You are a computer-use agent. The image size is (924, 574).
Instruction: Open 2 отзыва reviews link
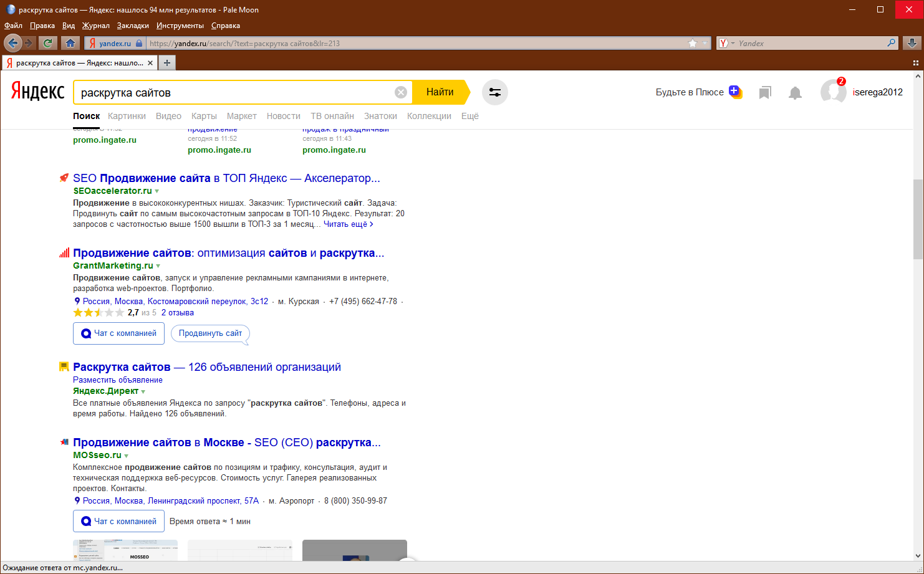coord(178,313)
